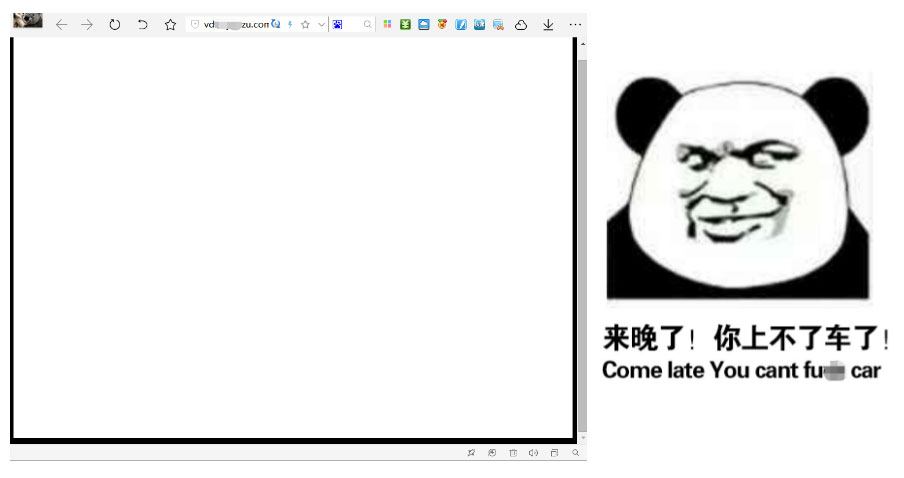904x478 pixels.
Task: Click the vertical scrollbar track
Action: click(582, 242)
